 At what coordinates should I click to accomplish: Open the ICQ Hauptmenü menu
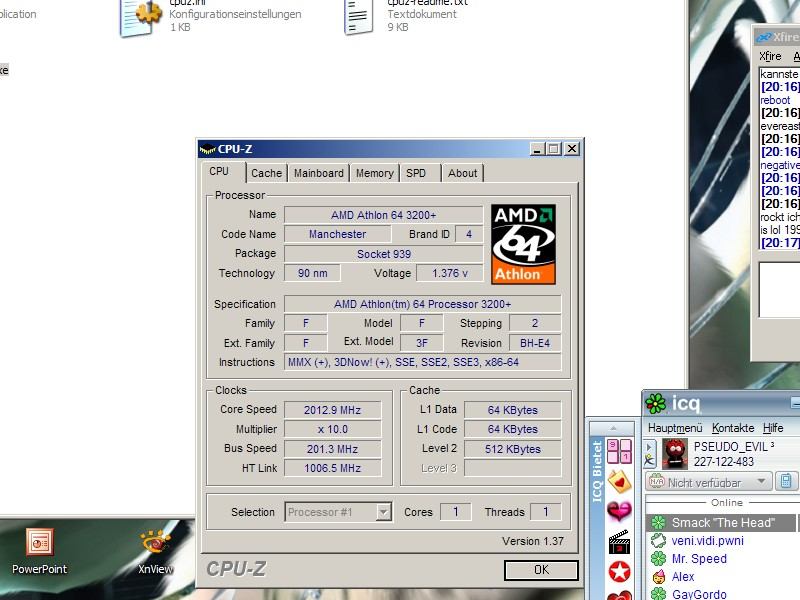[x=675, y=428]
